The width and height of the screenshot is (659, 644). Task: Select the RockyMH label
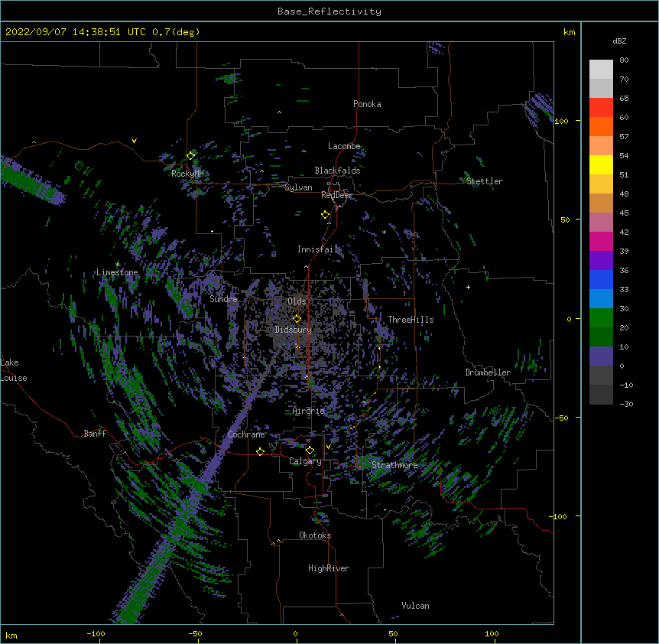(187, 174)
